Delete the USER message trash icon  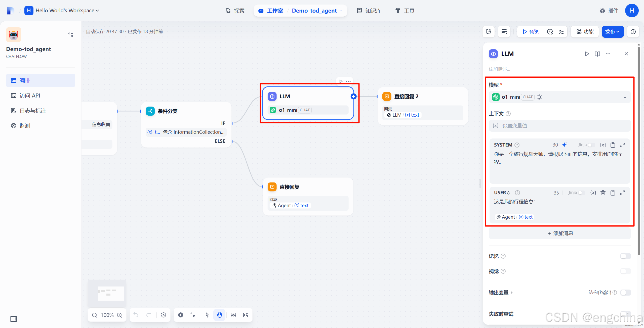pos(603,193)
